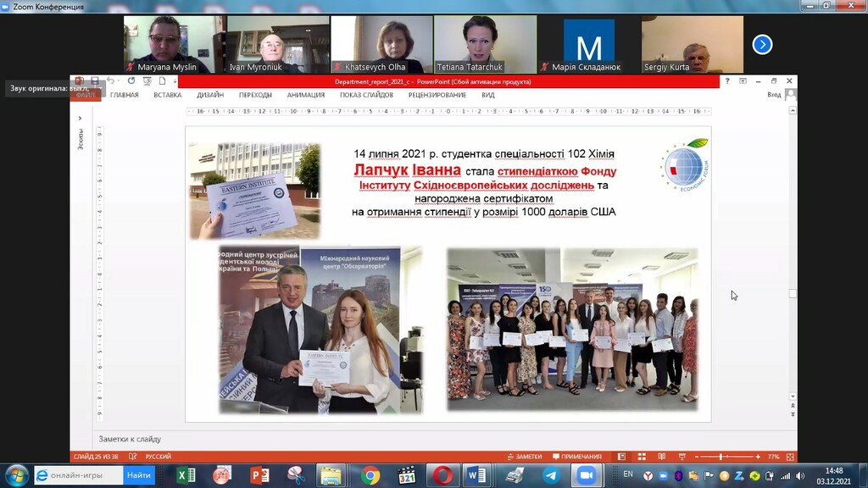The width and height of the screenshot is (868, 488).
Task: Open Word from the taskbar
Action: pyautogui.click(x=476, y=475)
